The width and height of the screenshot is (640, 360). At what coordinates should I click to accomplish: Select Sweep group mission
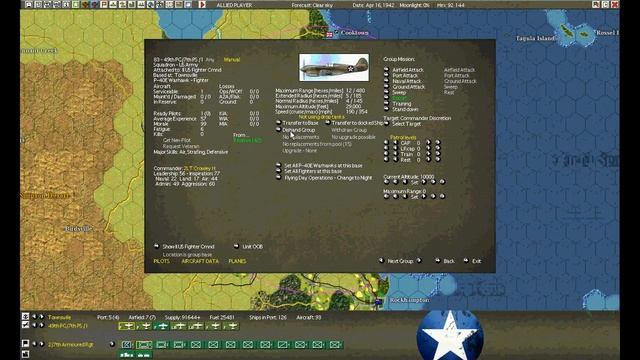(x=386, y=92)
